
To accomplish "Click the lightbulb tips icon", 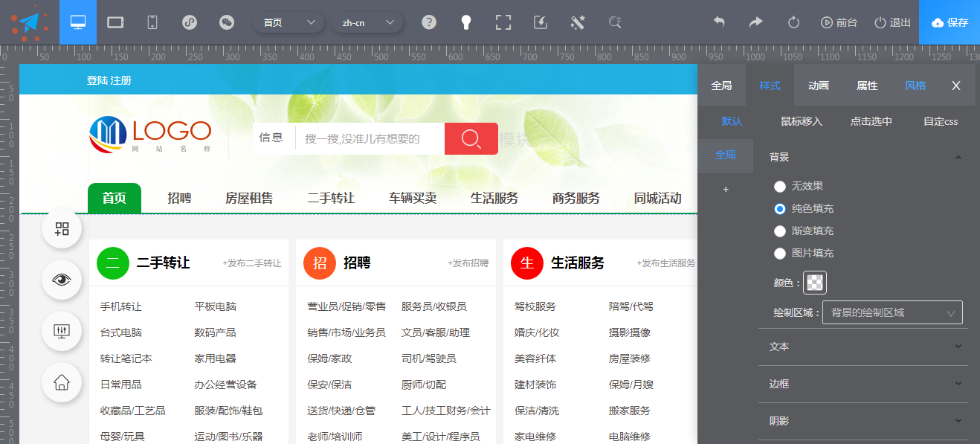I will pyautogui.click(x=466, y=22).
